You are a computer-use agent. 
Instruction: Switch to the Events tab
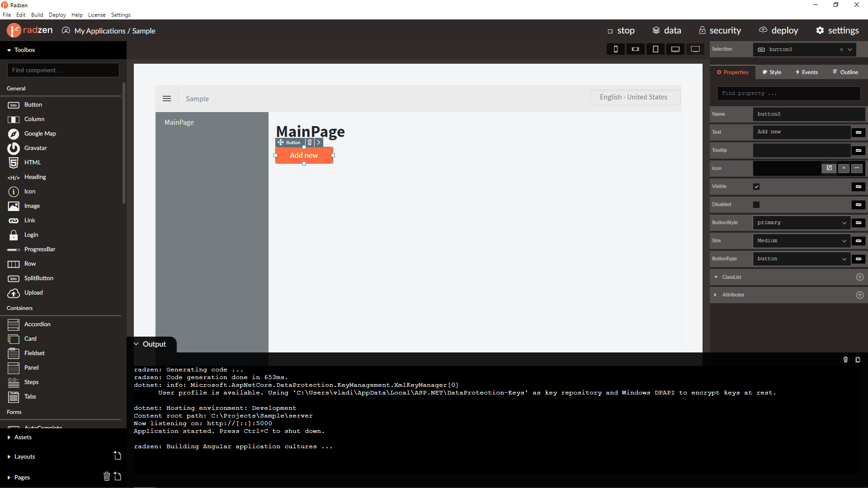point(807,72)
